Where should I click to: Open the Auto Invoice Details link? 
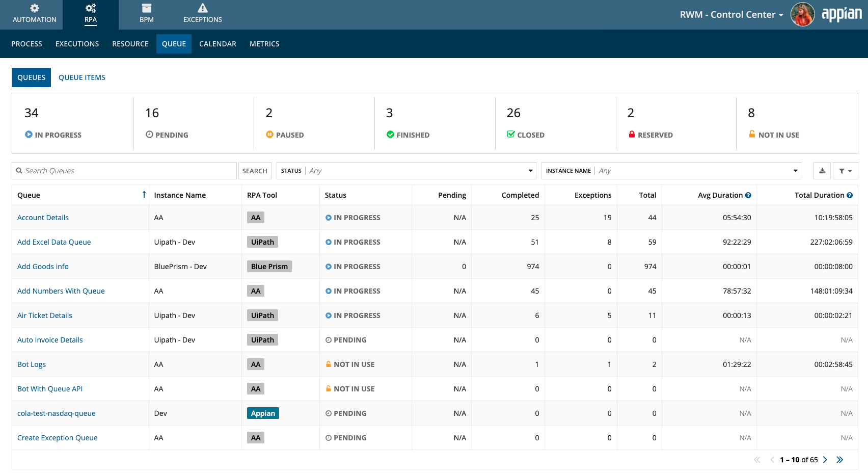click(50, 340)
